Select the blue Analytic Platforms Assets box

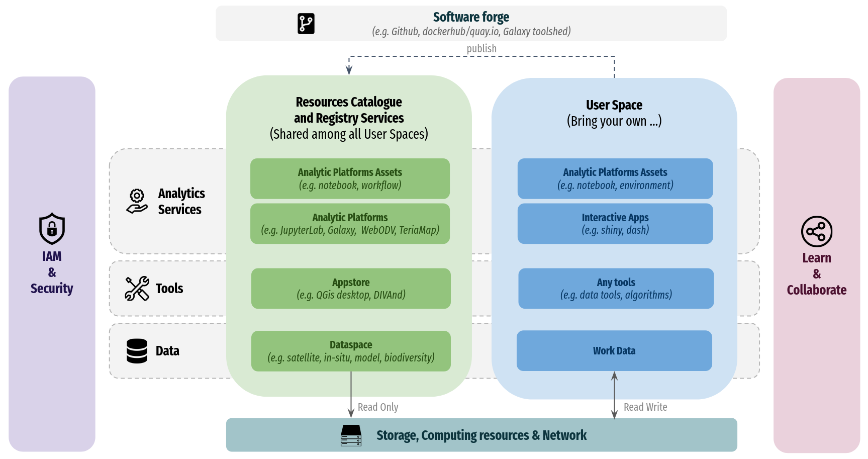point(615,178)
